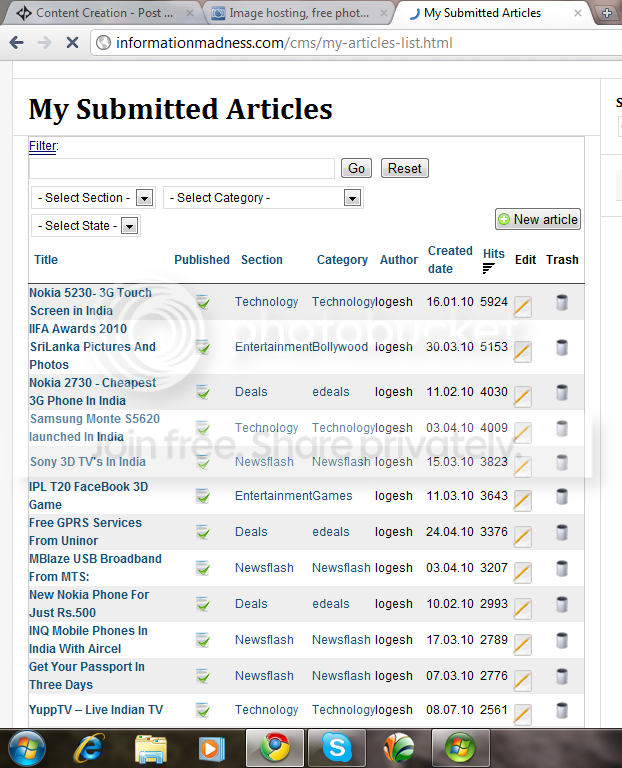Open the Select Section dropdown
Screen dimensions: 622x768
(94, 198)
